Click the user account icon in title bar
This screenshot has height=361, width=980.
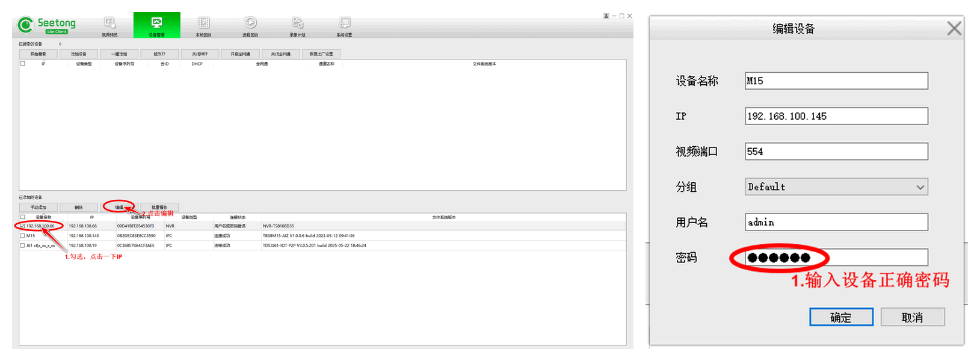tap(606, 16)
